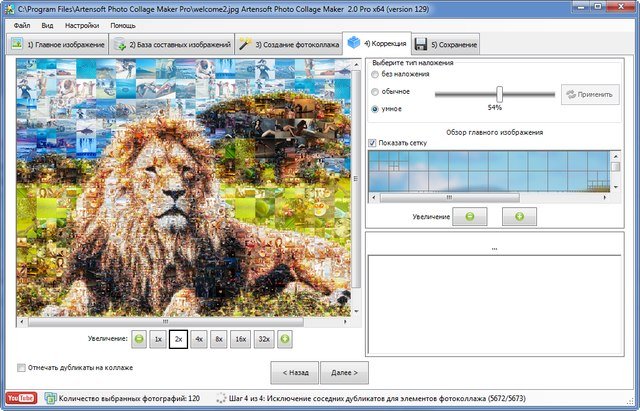Switch to tab 2) База составных изображений

(171, 44)
